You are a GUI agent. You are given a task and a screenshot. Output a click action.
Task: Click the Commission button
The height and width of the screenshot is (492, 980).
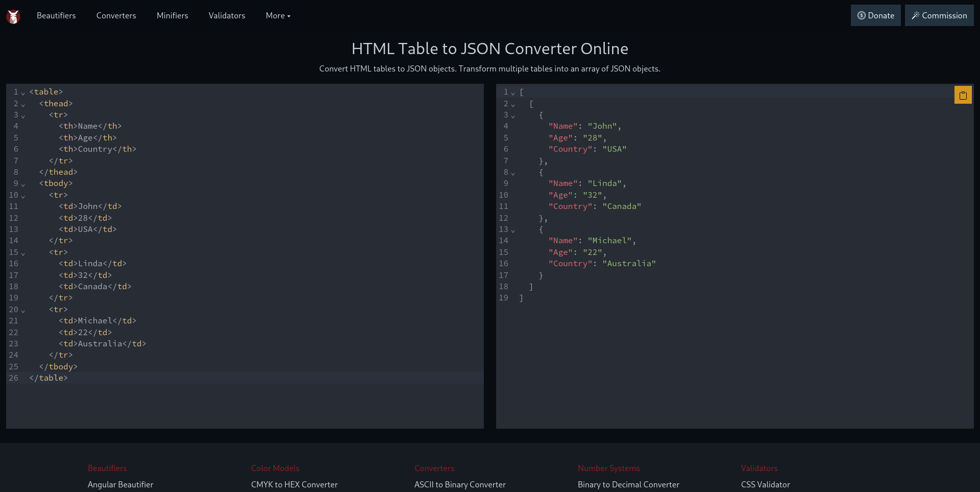(939, 15)
